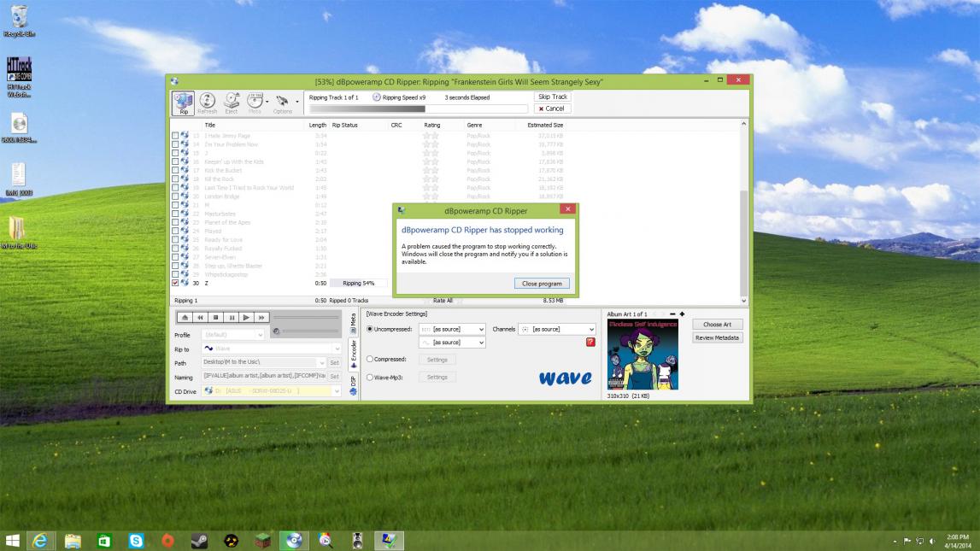Click the Meta toolbar icon
This screenshot has width=980, height=551.
click(x=255, y=103)
